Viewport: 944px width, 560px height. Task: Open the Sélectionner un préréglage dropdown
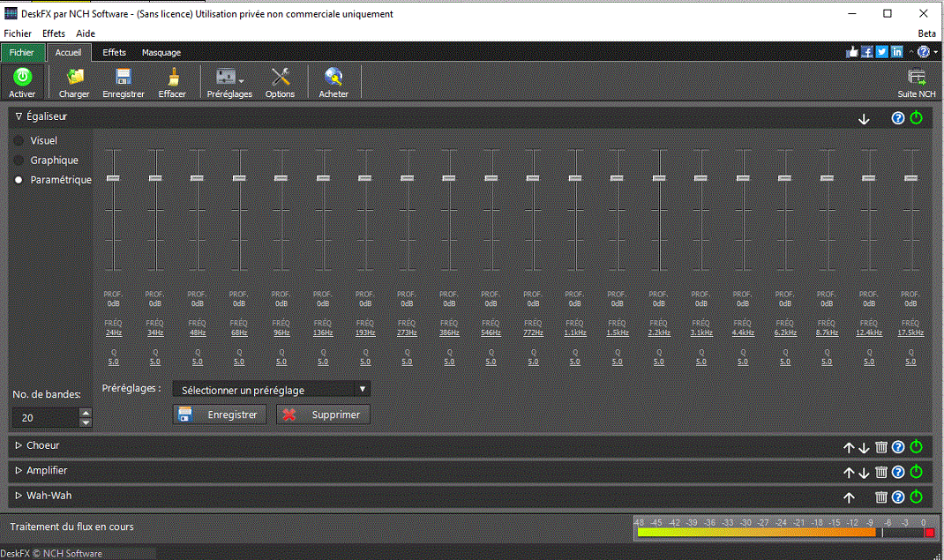point(270,389)
